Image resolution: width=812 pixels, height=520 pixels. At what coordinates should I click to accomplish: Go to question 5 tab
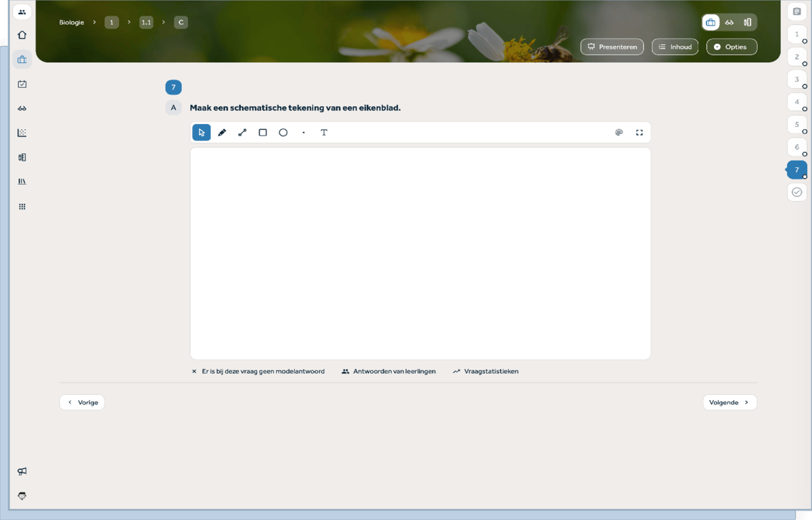click(x=796, y=125)
